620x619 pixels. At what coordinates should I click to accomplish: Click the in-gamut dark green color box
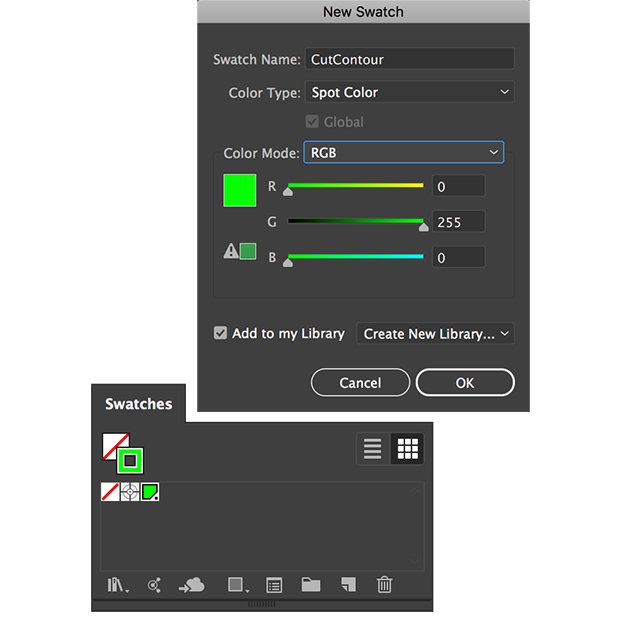[x=248, y=251]
